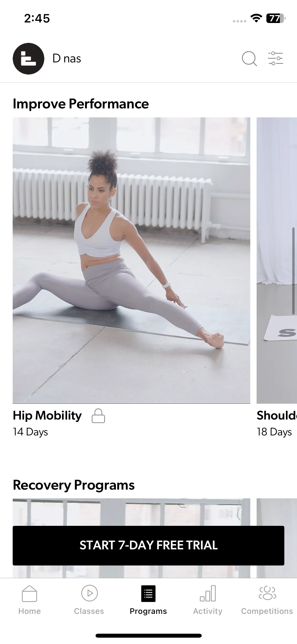Tap the Classes play icon
This screenshot has height=644, width=297.
click(89, 593)
